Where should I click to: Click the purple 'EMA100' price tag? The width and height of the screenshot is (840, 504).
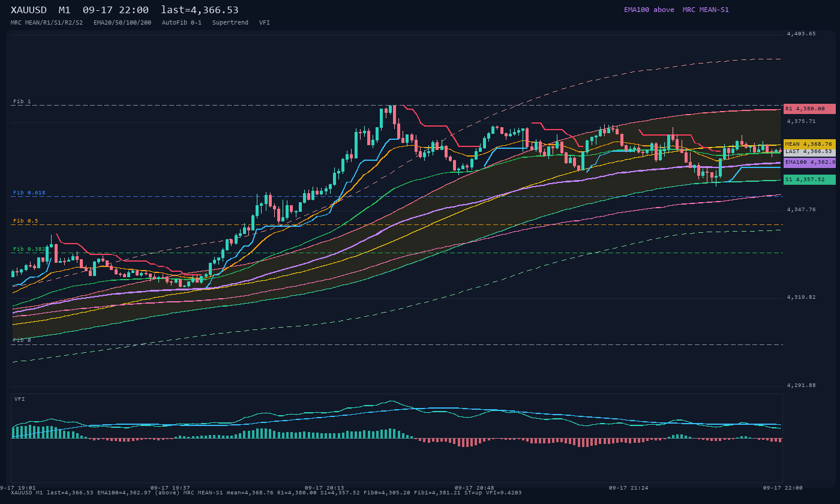point(809,162)
